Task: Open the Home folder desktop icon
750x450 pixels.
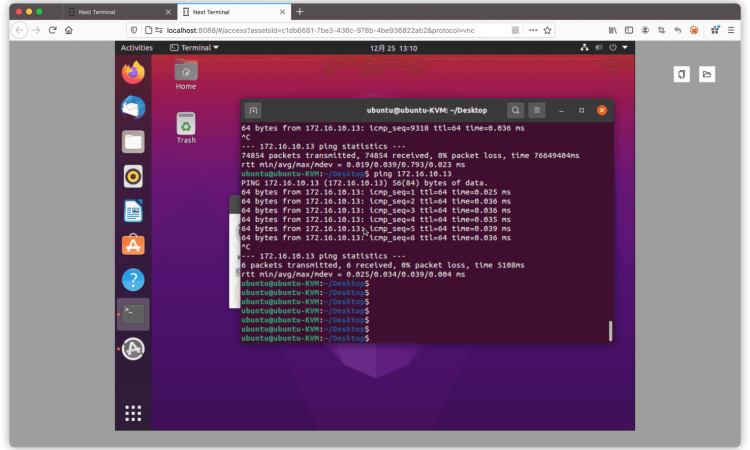Action: [x=186, y=75]
